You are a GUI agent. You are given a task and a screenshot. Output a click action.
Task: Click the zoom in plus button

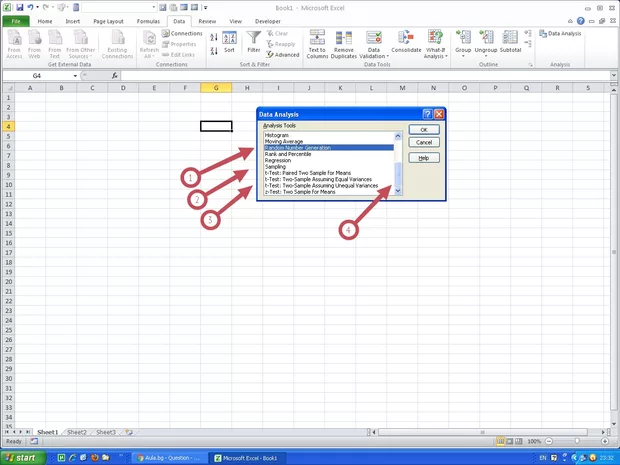pyautogui.click(x=605, y=441)
